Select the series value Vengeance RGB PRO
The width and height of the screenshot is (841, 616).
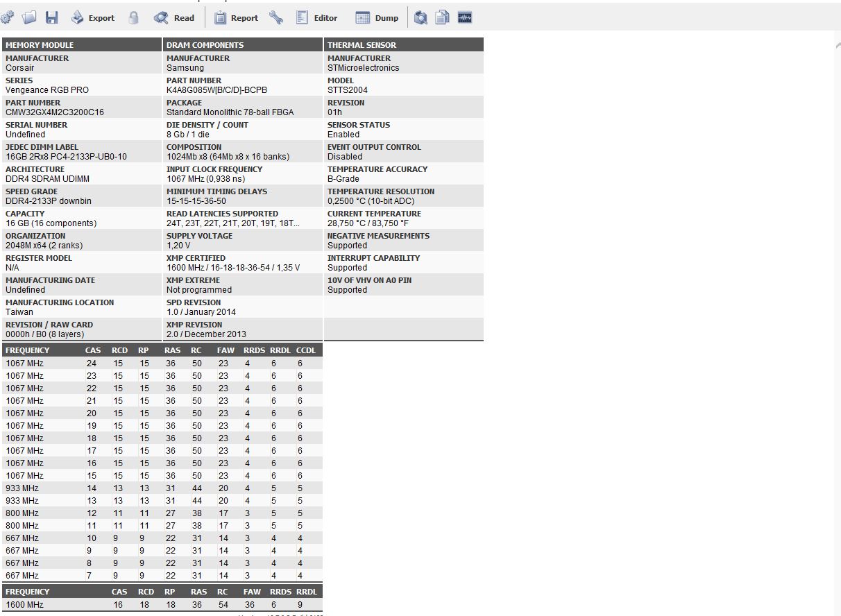(47, 90)
